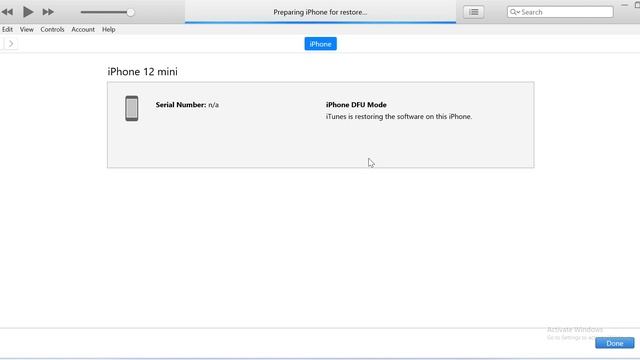Image resolution: width=640 pixels, height=360 pixels.
Task: Open the list view icon button
Action: tap(473, 12)
